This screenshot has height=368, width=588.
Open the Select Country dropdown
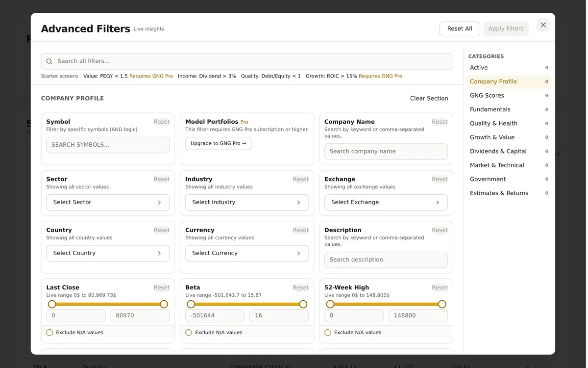[108, 253]
